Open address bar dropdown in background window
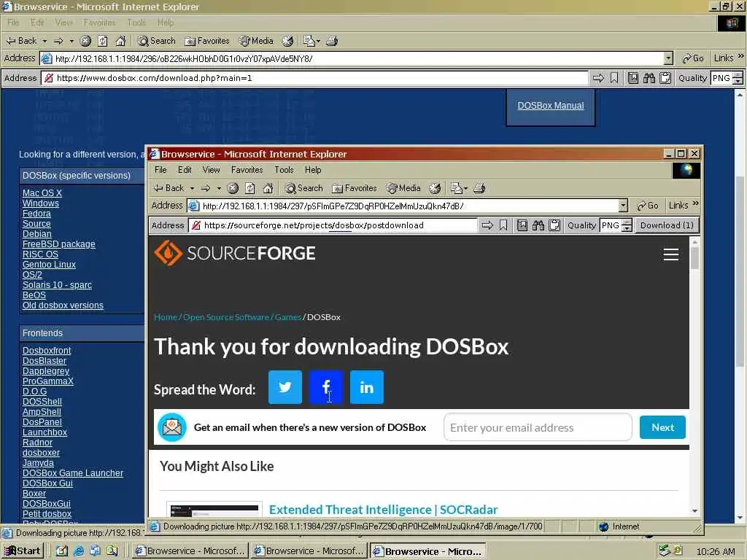747x560 pixels. [668, 58]
